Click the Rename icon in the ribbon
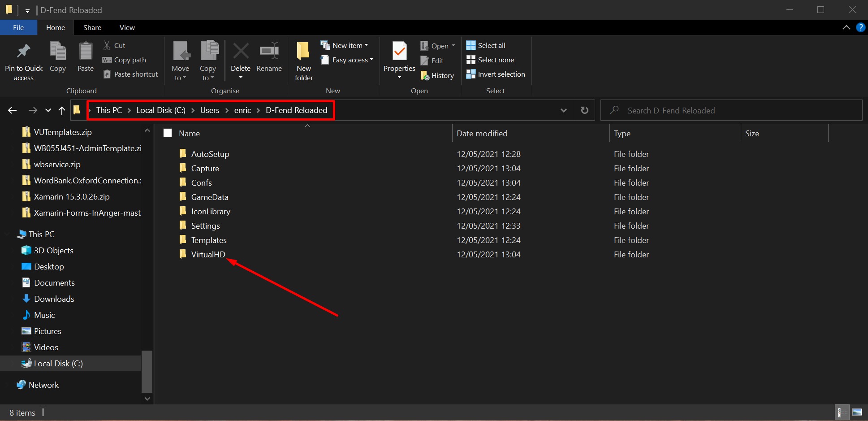This screenshot has width=868, height=421. point(269,52)
